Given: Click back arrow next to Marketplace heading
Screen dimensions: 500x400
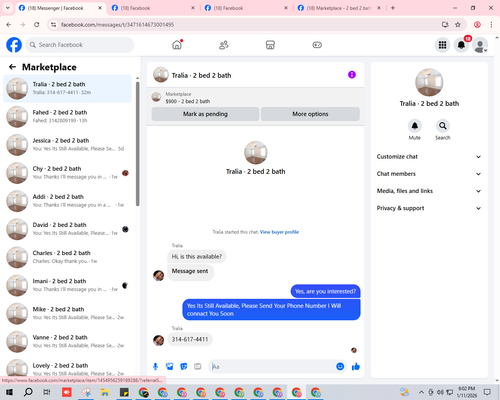Looking at the screenshot, I should tap(12, 67).
